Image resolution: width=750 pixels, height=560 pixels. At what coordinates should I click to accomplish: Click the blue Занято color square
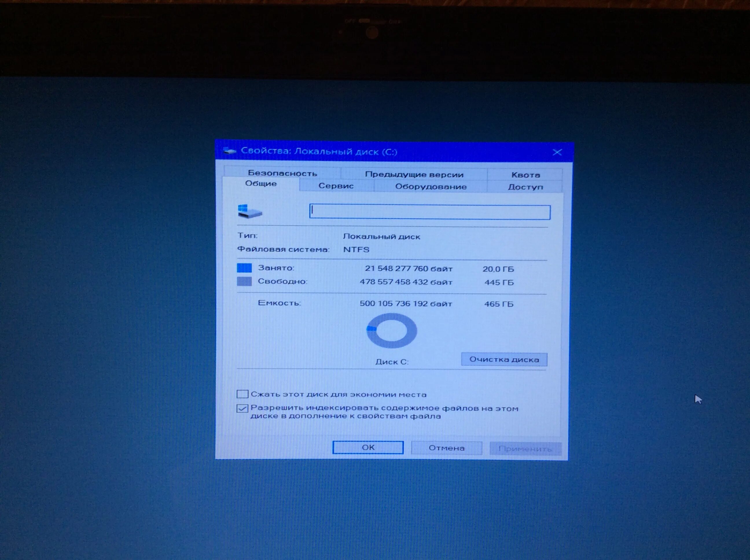pyautogui.click(x=244, y=268)
